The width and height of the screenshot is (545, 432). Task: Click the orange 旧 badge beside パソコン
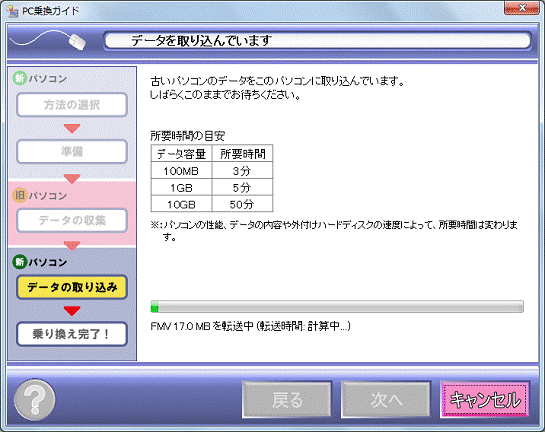(x=20, y=195)
